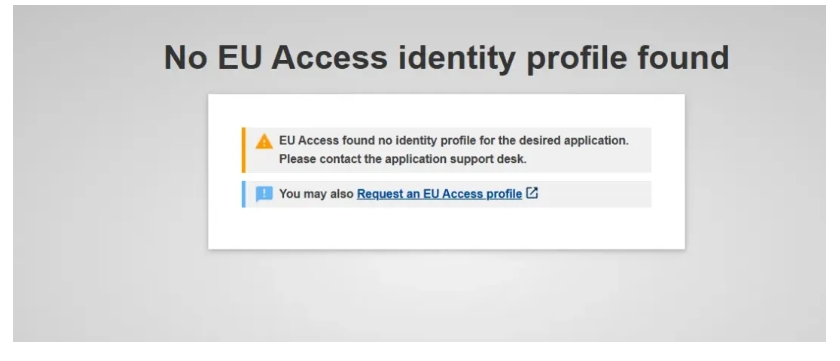840x361 pixels.
Task: Click the blue info speech bubble icon
Action: pos(264,194)
